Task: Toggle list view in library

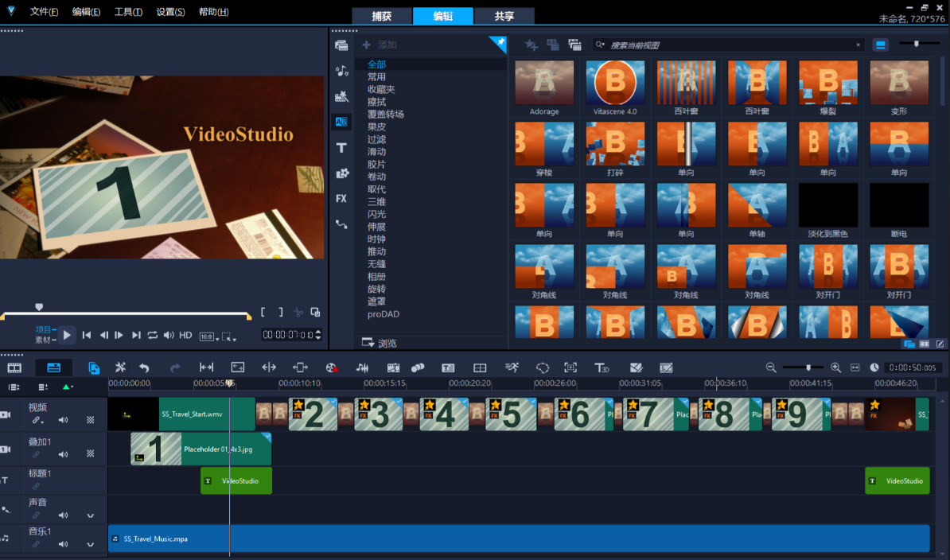Action: point(880,45)
